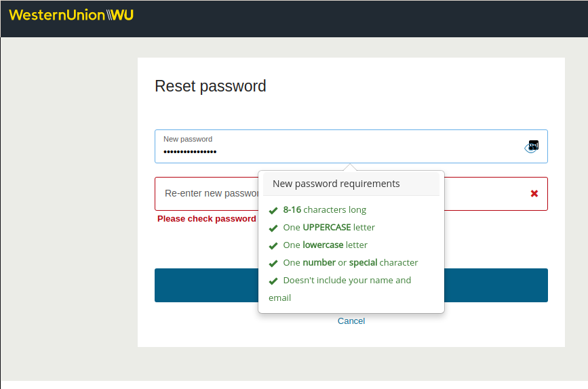Click the red X error icon
Image resolution: width=588 pixels, height=389 pixels.
(x=534, y=193)
